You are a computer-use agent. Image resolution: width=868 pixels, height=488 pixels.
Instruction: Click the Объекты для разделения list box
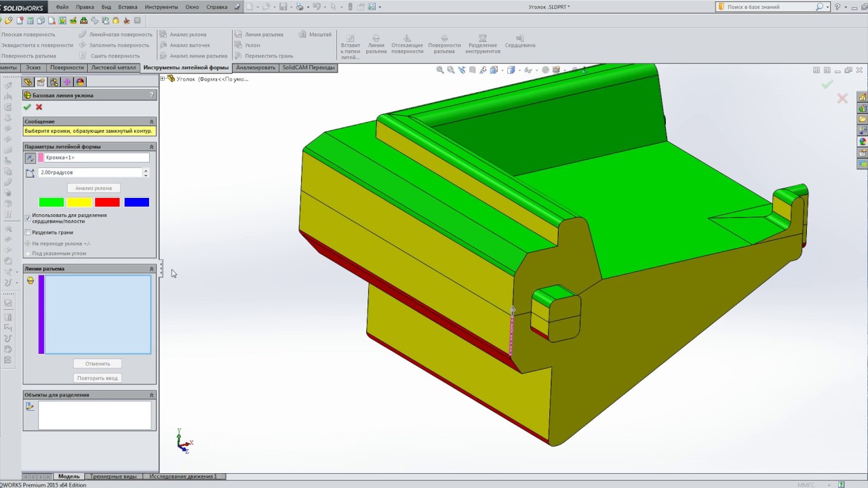[x=95, y=415]
